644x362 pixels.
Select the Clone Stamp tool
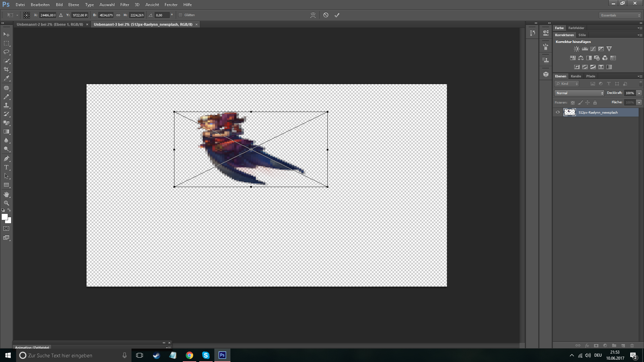coord(6,105)
